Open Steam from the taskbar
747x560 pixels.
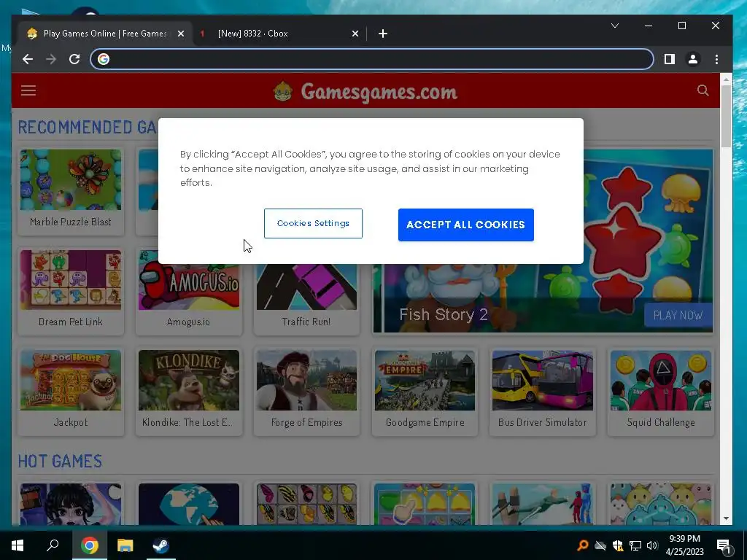point(160,545)
